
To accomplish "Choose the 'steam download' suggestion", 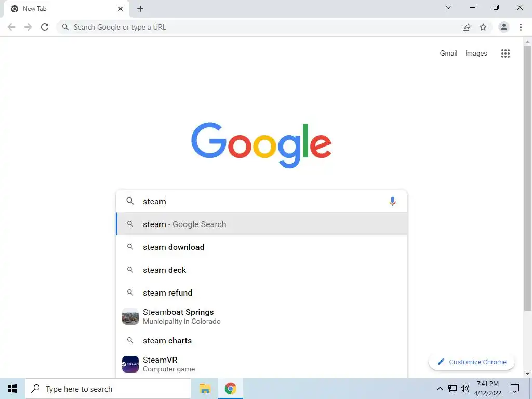I will [262, 247].
